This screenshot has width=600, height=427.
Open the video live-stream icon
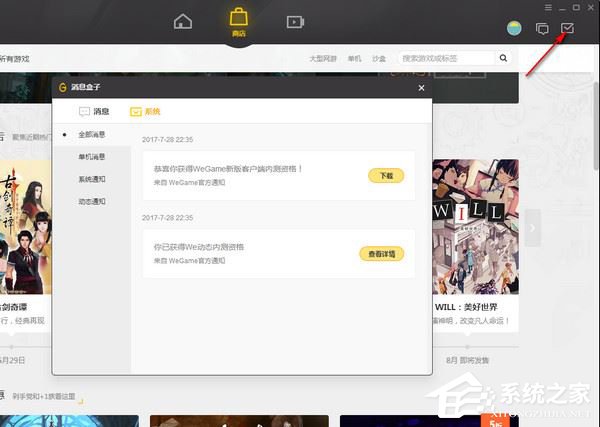pyautogui.click(x=295, y=22)
